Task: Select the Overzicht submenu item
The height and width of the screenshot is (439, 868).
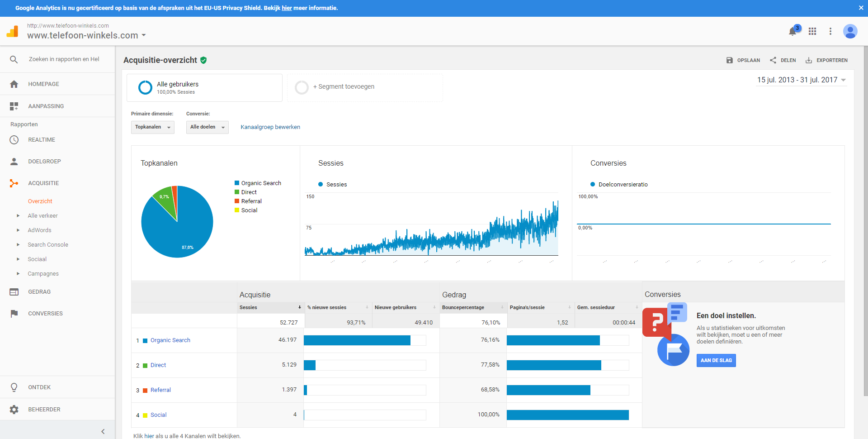Action: click(x=40, y=201)
